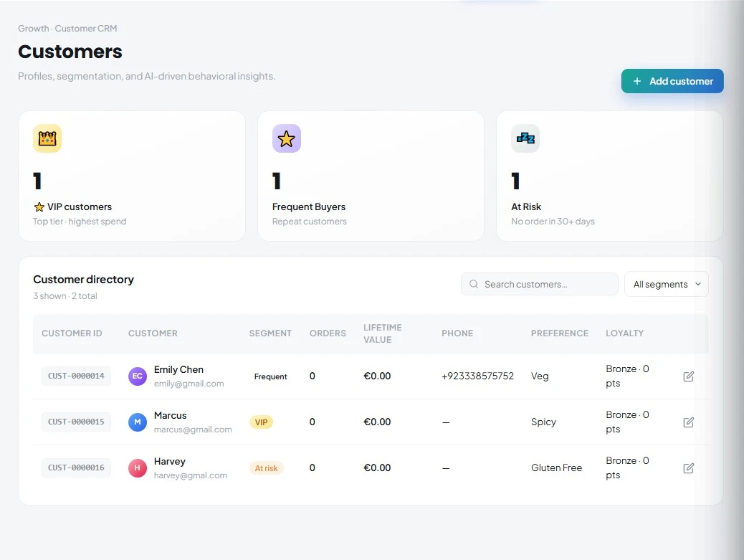Image resolution: width=744 pixels, height=560 pixels.
Task: Click the Customer column header
Action: click(153, 333)
